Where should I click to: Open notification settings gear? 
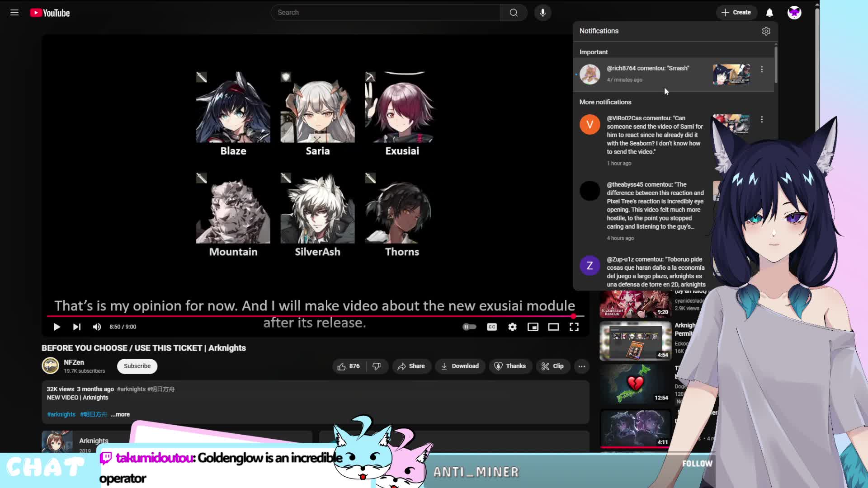point(766,31)
